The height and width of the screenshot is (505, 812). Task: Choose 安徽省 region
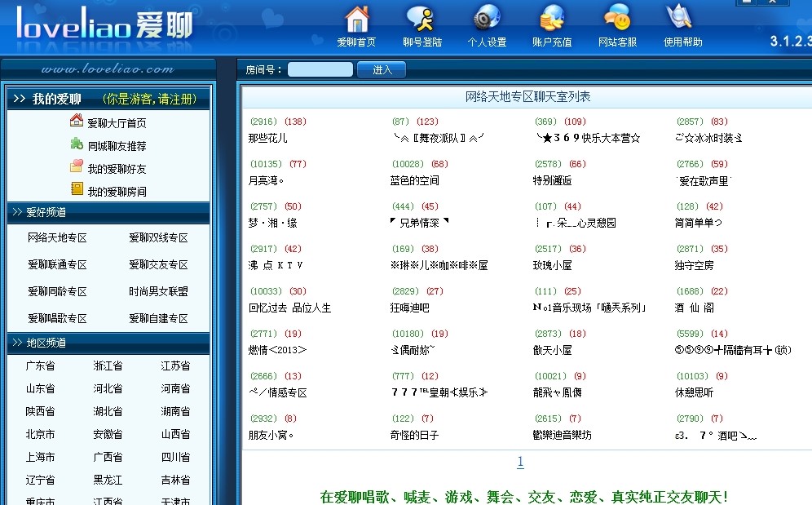click(x=108, y=435)
